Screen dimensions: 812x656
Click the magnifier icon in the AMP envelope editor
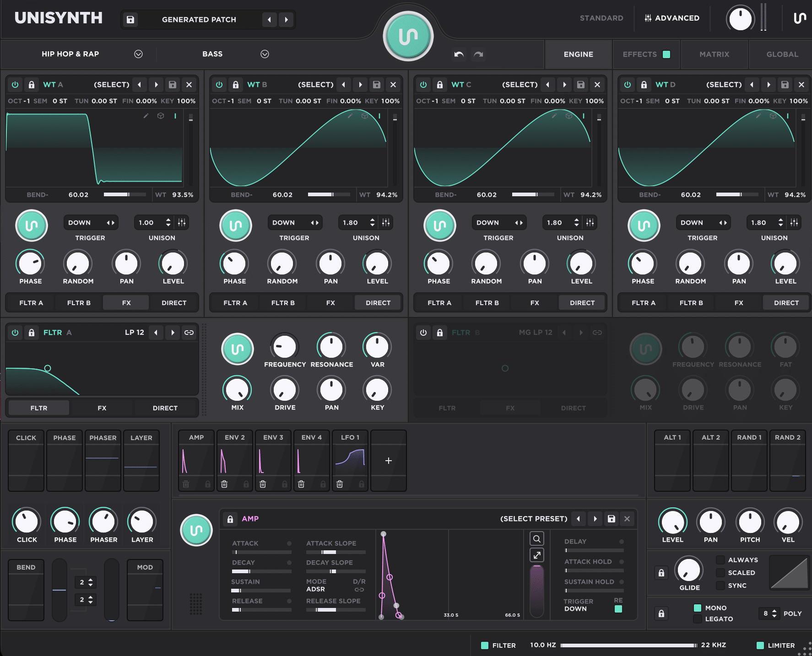point(536,538)
